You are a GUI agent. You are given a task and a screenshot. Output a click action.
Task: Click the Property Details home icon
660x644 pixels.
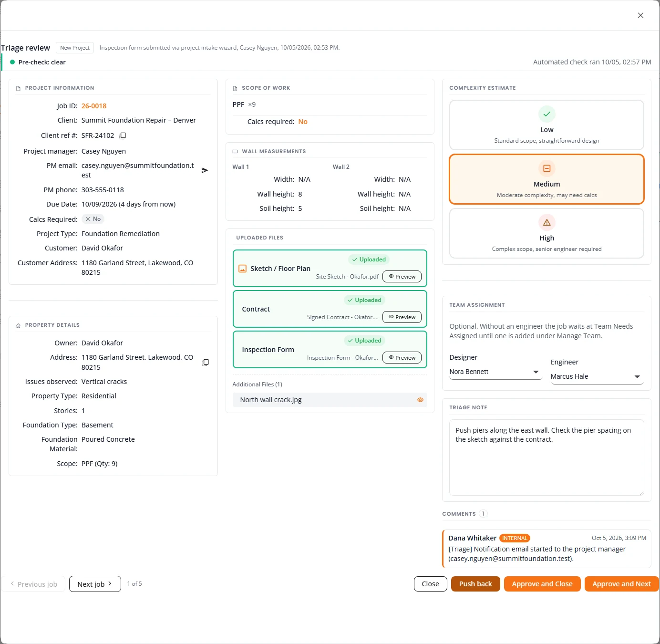click(18, 325)
